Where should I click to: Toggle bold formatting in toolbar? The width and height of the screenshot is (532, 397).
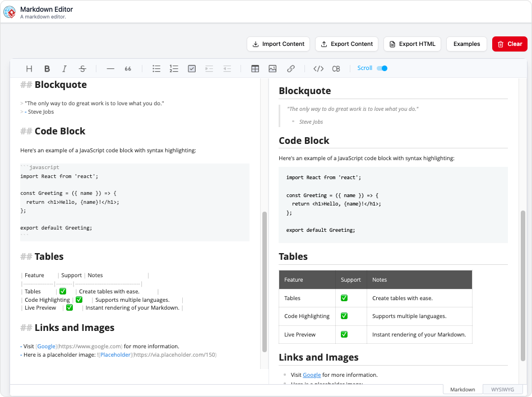point(47,69)
